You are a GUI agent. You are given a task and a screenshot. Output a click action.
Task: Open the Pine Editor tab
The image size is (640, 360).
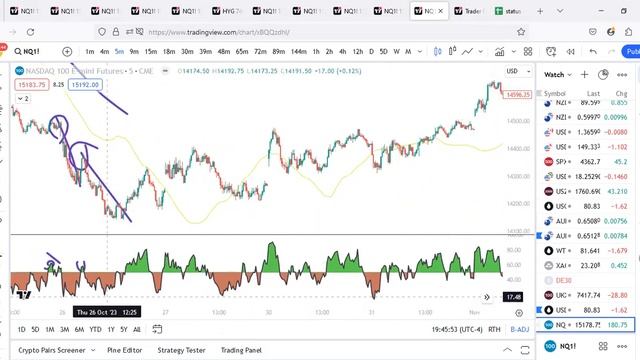tap(124, 350)
